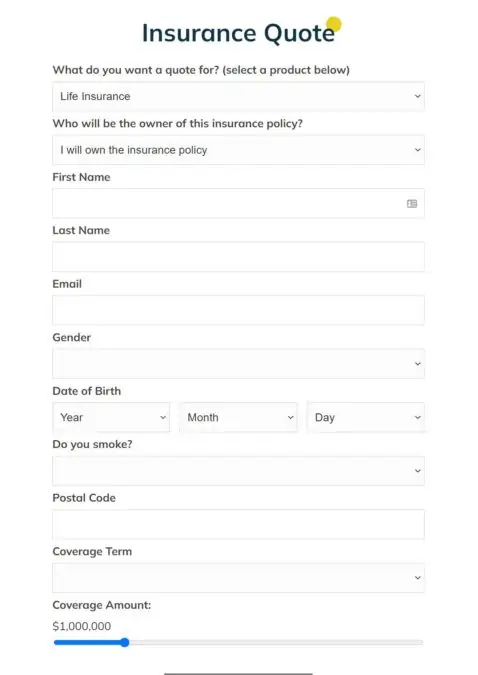This screenshot has width=478, height=675.
Task: Click the chevron arrow on the Life Insurance field
Action: [417, 96]
